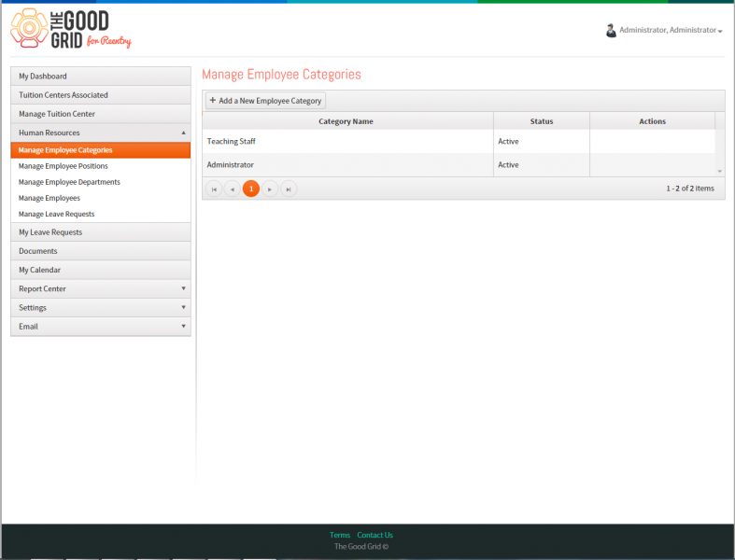Open My Leave Requests
This screenshot has height=560, width=735.
100,232
